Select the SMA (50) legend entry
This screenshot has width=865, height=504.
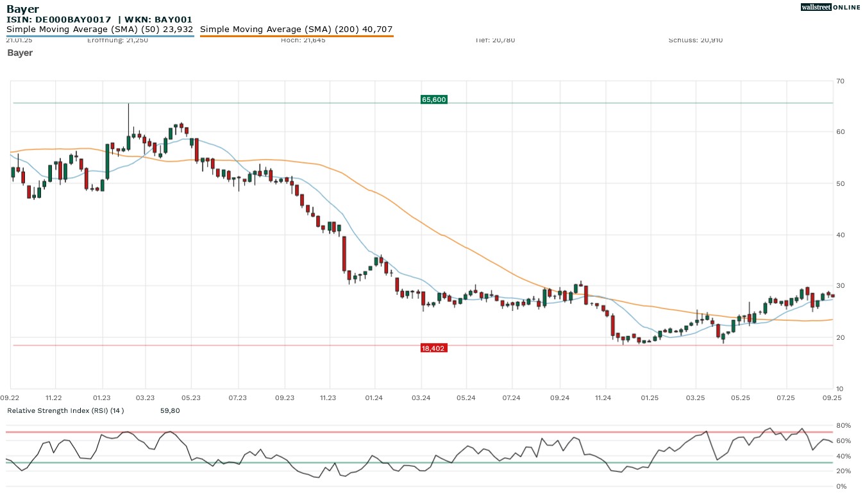(x=99, y=29)
